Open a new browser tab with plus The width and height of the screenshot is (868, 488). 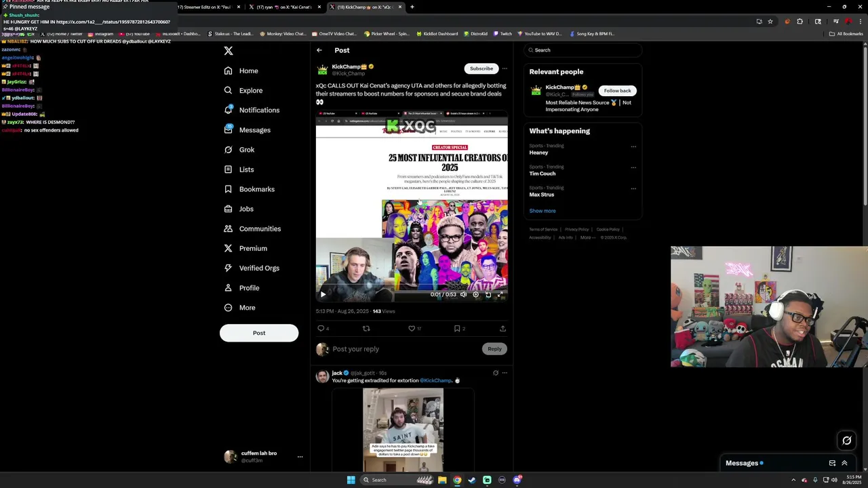coord(412,7)
